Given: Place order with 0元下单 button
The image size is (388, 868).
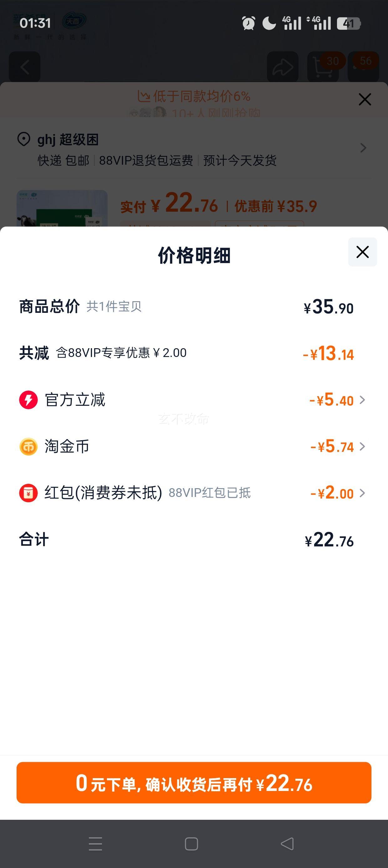Looking at the screenshot, I should [x=194, y=783].
